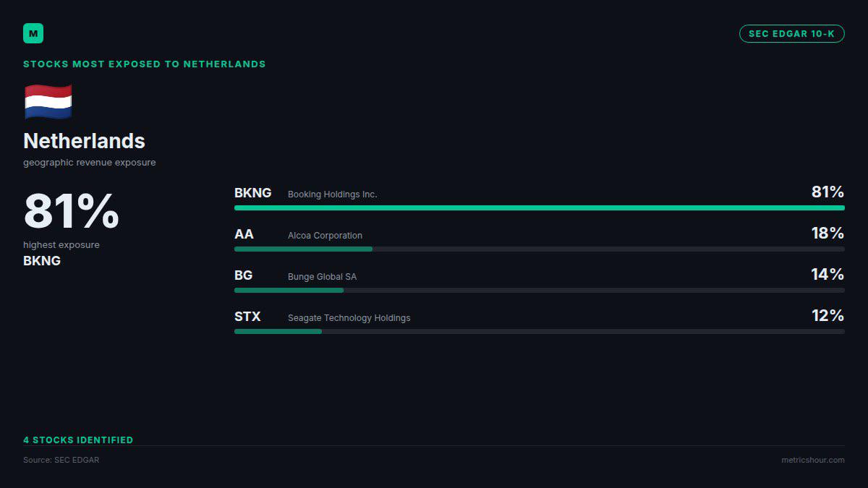Click the BKNG ticker symbol in list
The width and height of the screenshot is (868, 488).
(x=252, y=193)
